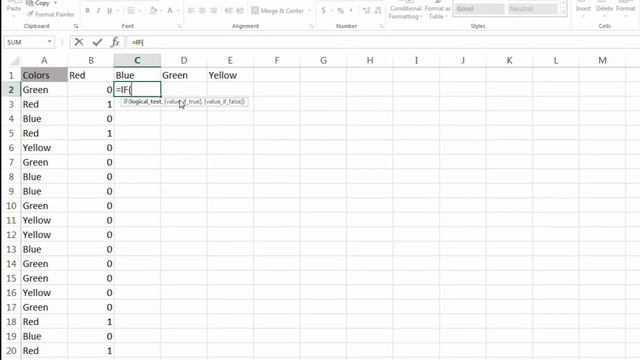Image resolution: width=640 pixels, height=360 pixels.
Task: Click the Format cells button
Action: point(626,10)
